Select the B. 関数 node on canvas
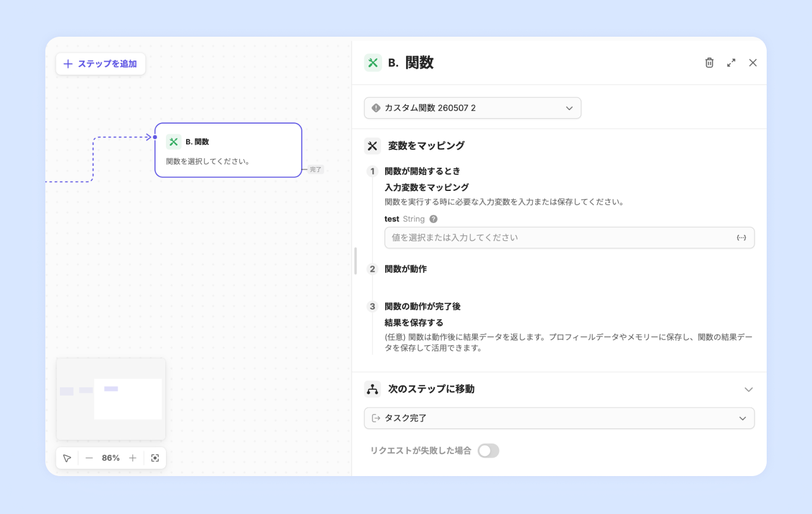The width and height of the screenshot is (812, 514). [228, 150]
